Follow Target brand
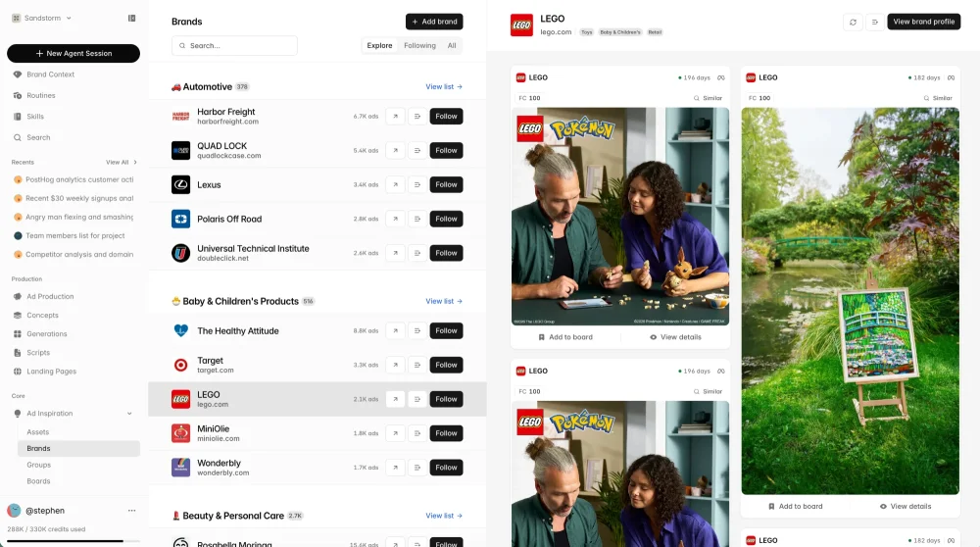Viewport: 980px width, 547px height. (x=446, y=365)
